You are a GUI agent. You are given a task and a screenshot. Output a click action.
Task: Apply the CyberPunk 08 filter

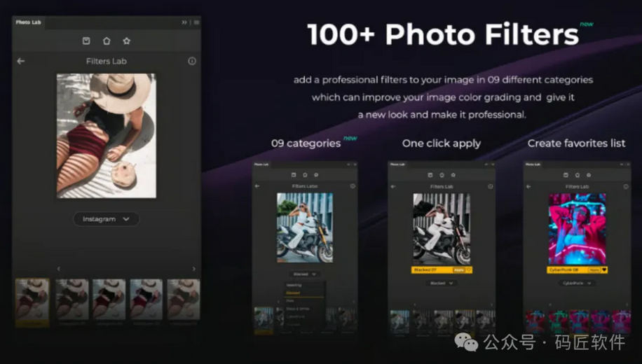[594, 270]
